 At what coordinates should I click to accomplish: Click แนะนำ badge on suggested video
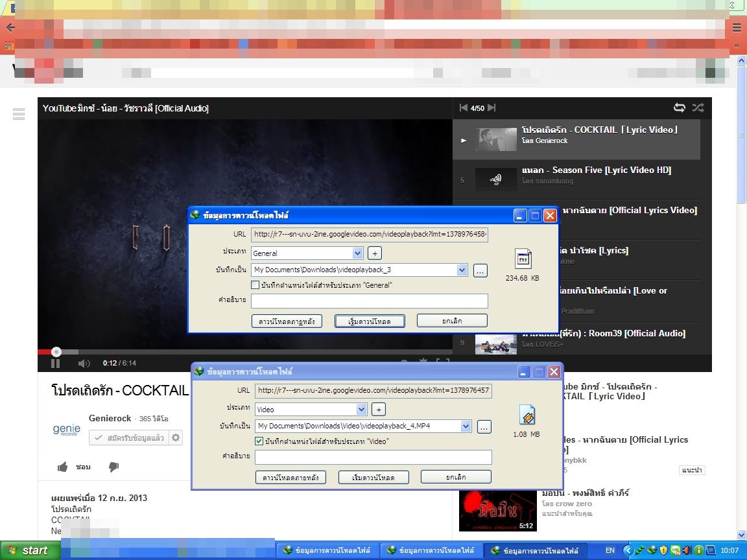click(692, 470)
